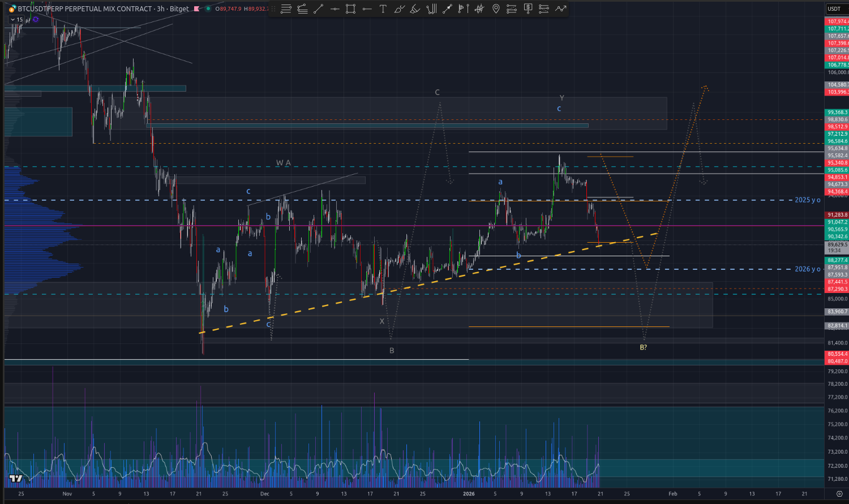Open chart settings gear at bottom right
Viewport: 849px width, 504px height.
(839, 494)
